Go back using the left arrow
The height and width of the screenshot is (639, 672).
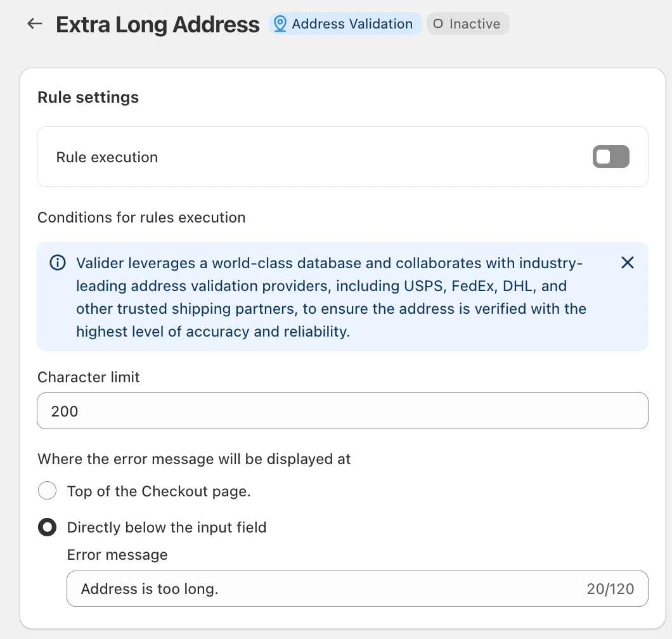(x=34, y=24)
